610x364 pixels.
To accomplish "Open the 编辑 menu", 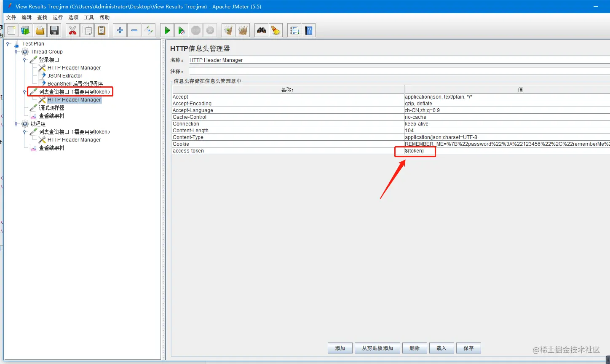I will click(27, 18).
